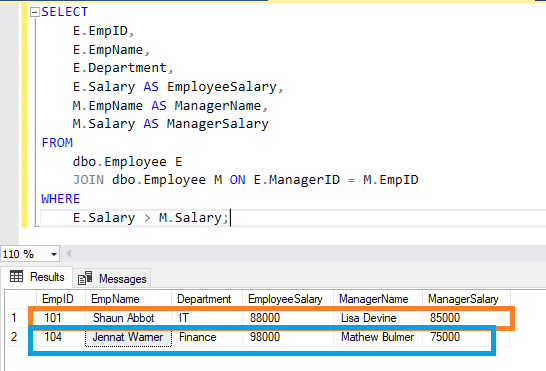This screenshot has width=546, height=371.
Task: Click the WHERE keyword in query
Action: pyautogui.click(x=61, y=199)
